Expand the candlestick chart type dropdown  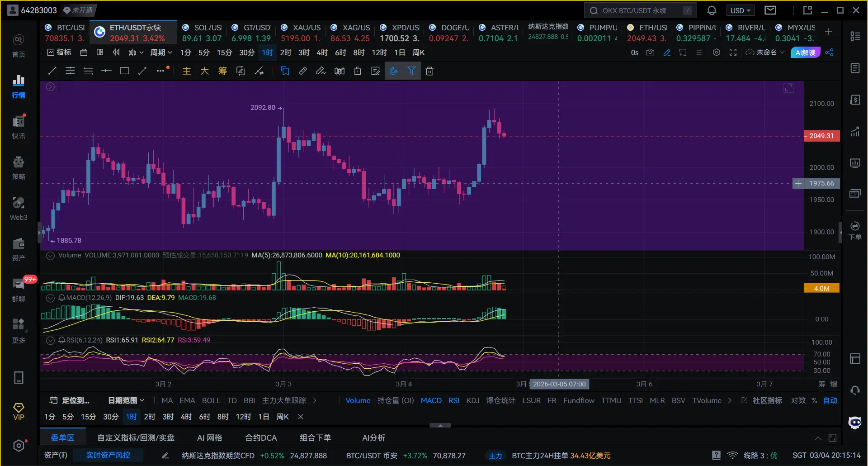(136, 52)
